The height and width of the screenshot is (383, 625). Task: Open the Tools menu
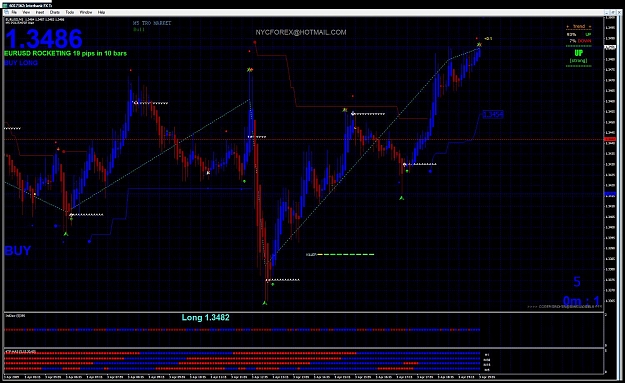(70, 12)
